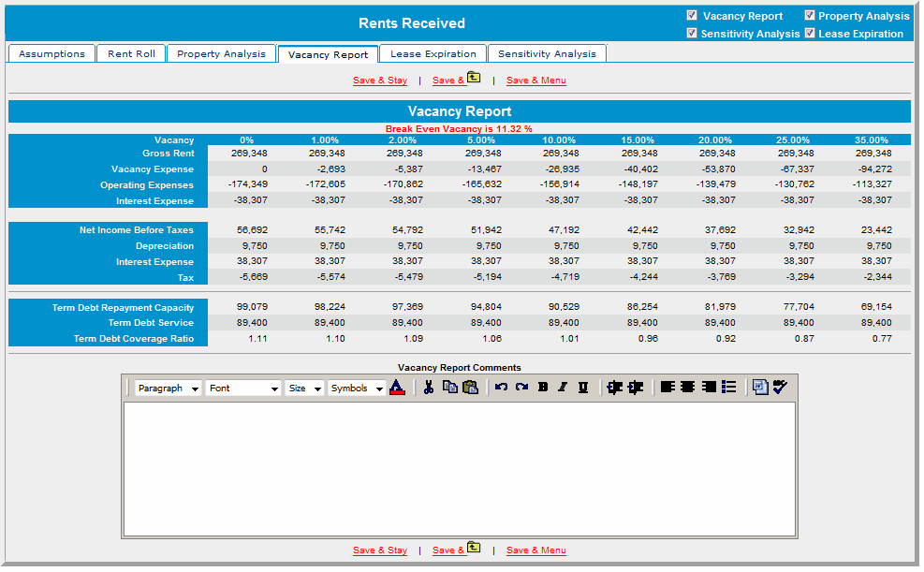Screen dimensions: 924x572
Task: Open the Lease Expiration tab
Action: (433, 54)
